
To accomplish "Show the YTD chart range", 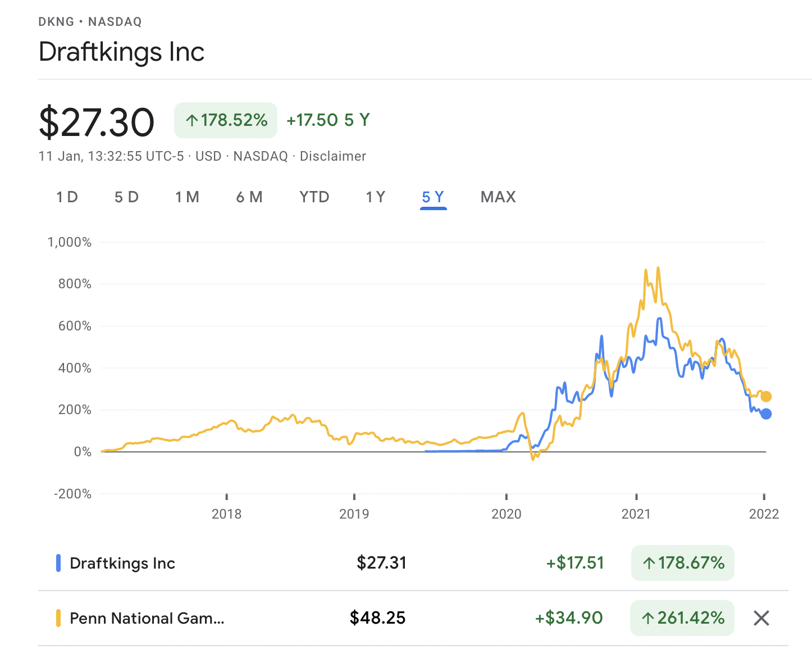I will pyautogui.click(x=314, y=197).
